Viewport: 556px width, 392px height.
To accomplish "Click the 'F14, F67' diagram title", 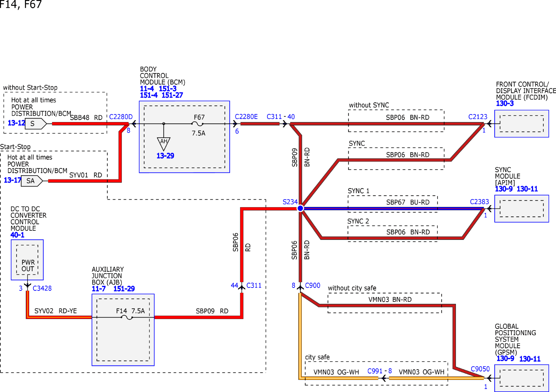I will (21, 4).
